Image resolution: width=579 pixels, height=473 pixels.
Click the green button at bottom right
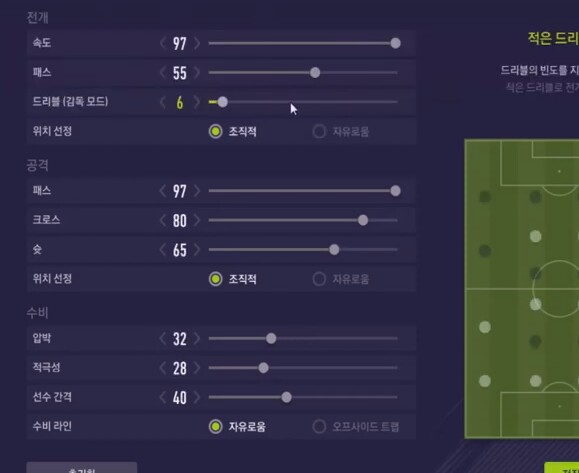pos(562,468)
